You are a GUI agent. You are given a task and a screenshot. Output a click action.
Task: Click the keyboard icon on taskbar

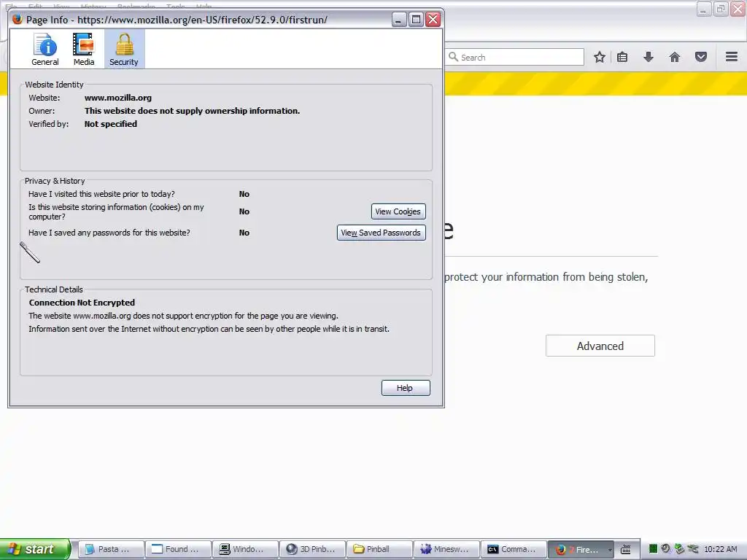click(625, 550)
